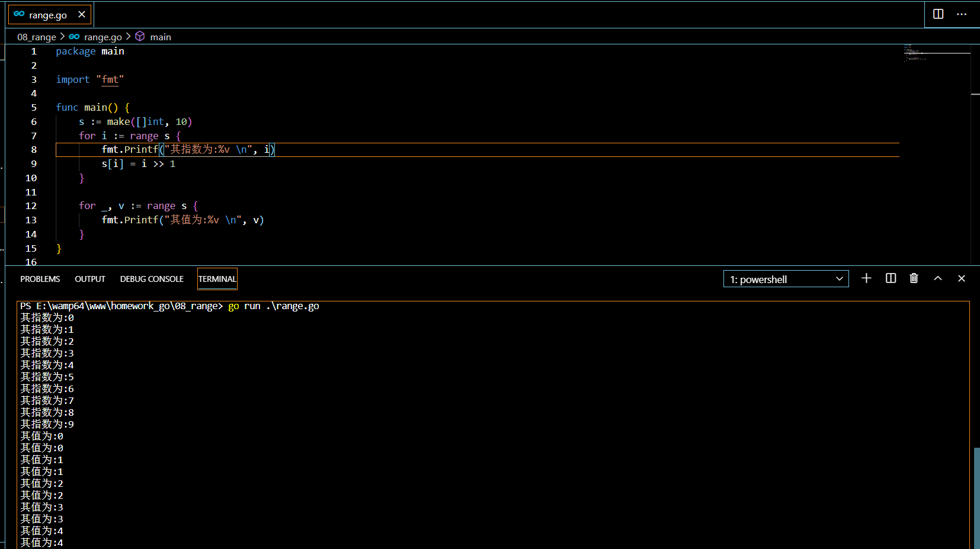Click the import "fmt" statement
Image resolution: width=980 pixels, height=549 pixels.
(90, 79)
